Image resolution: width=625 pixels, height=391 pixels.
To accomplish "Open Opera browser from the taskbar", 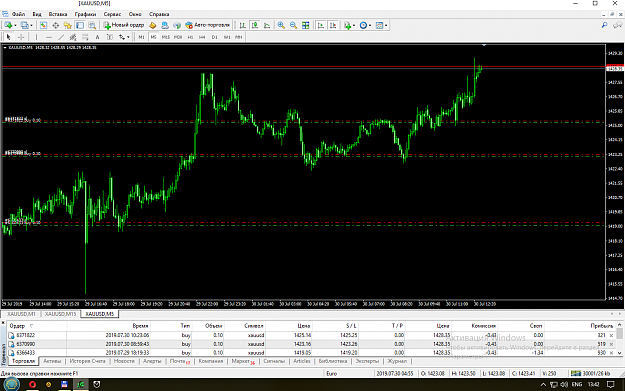I will click(32, 384).
